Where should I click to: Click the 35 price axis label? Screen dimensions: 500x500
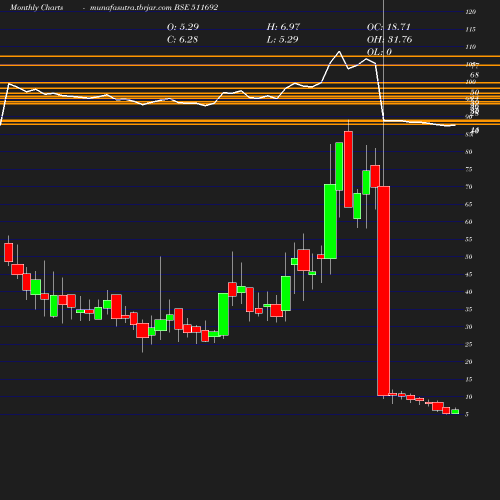click(x=469, y=310)
